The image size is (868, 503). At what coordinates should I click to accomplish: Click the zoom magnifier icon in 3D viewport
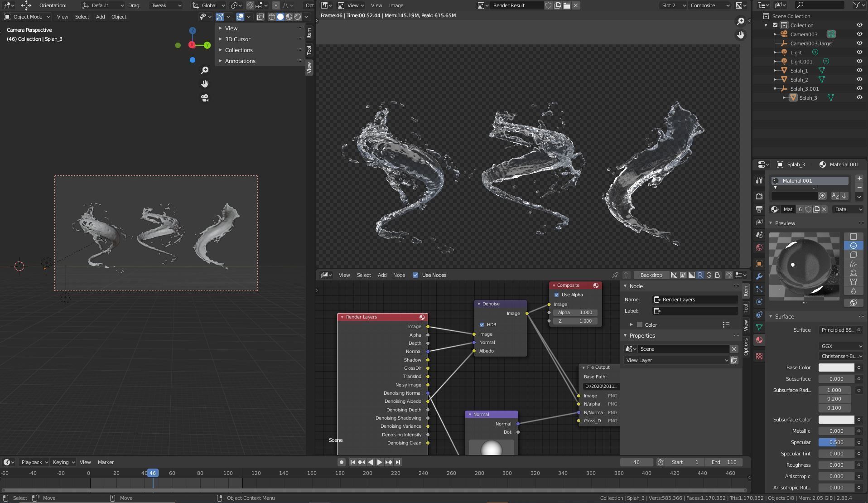pyautogui.click(x=205, y=70)
